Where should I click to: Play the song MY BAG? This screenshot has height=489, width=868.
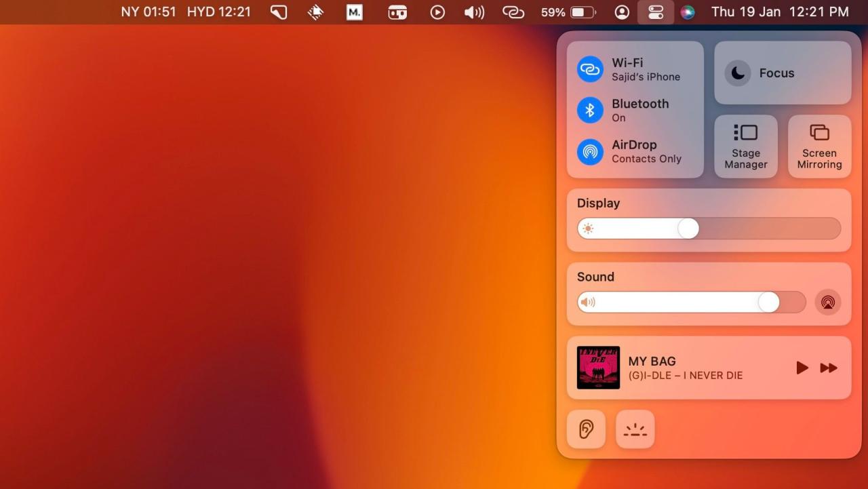802,368
